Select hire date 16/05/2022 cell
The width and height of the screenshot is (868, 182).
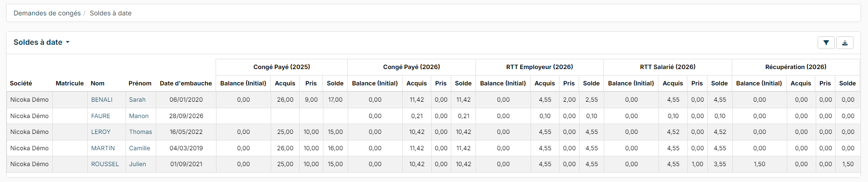click(186, 132)
